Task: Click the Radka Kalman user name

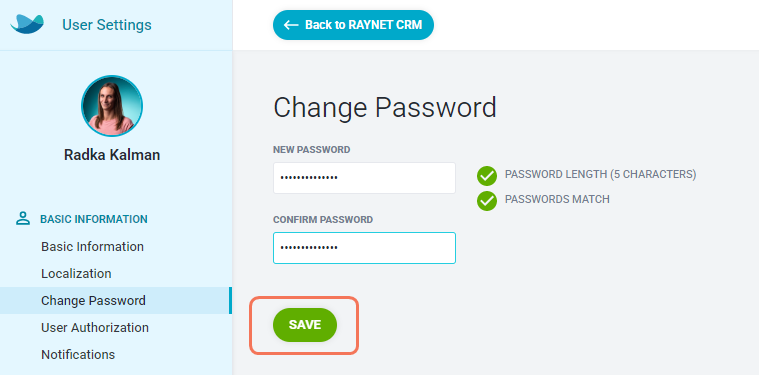Action: (112, 155)
